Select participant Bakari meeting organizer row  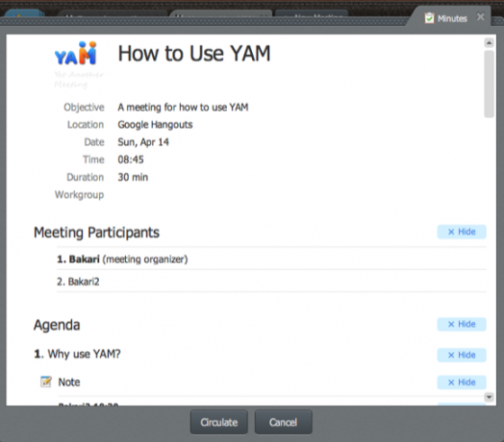[271, 258]
